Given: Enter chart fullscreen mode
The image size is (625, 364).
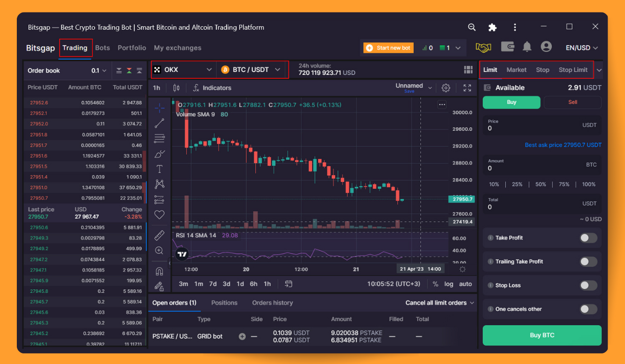Looking at the screenshot, I should (467, 88).
